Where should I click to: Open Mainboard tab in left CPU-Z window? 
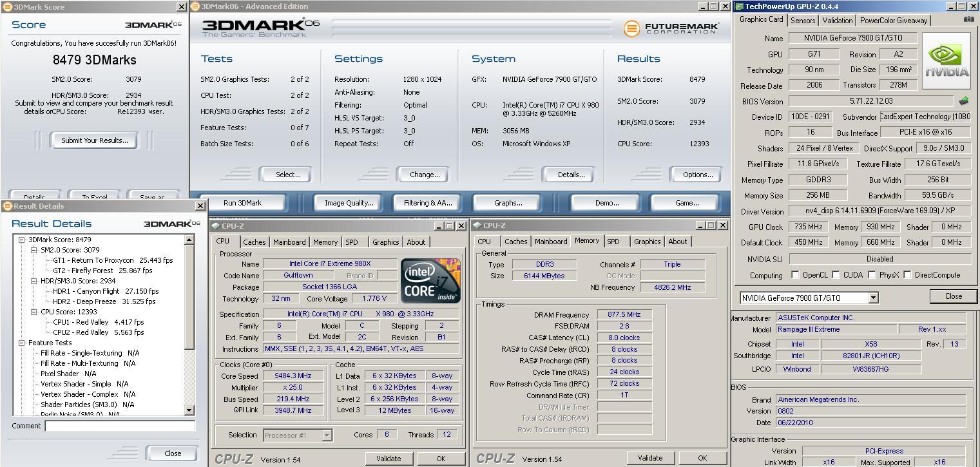click(x=289, y=242)
